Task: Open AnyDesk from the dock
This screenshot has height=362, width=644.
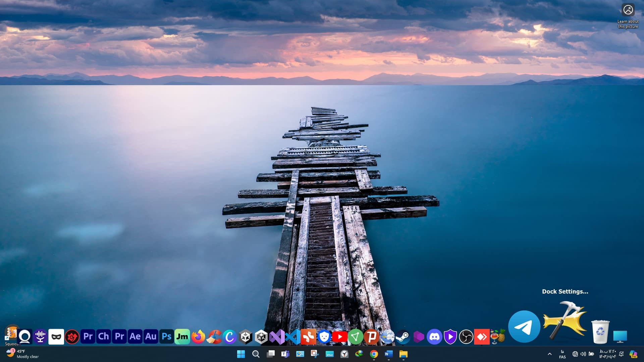Action: coord(482,337)
